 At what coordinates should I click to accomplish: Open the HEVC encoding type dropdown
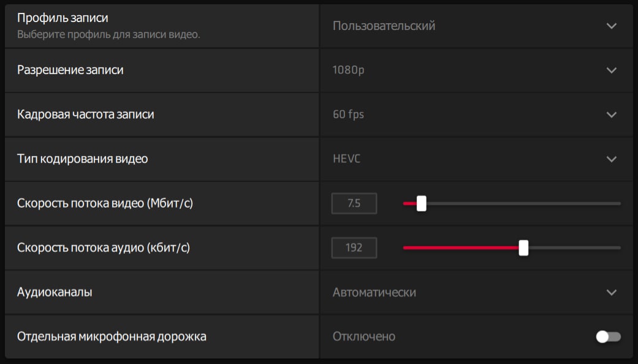click(347, 159)
